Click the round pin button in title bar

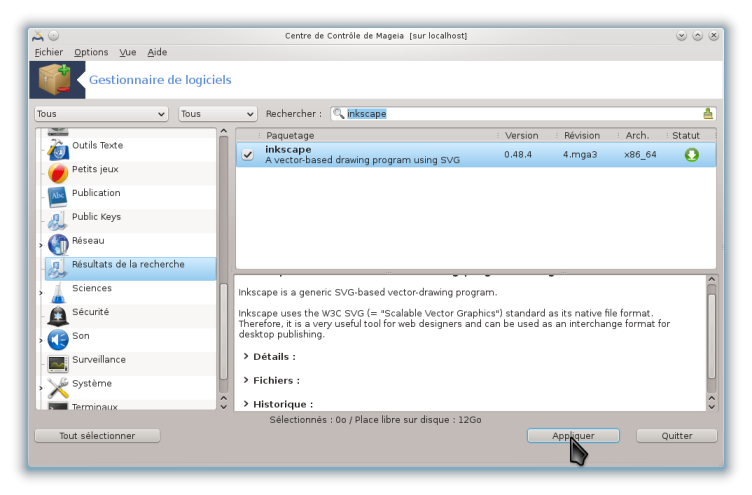pyautogui.click(x=54, y=35)
